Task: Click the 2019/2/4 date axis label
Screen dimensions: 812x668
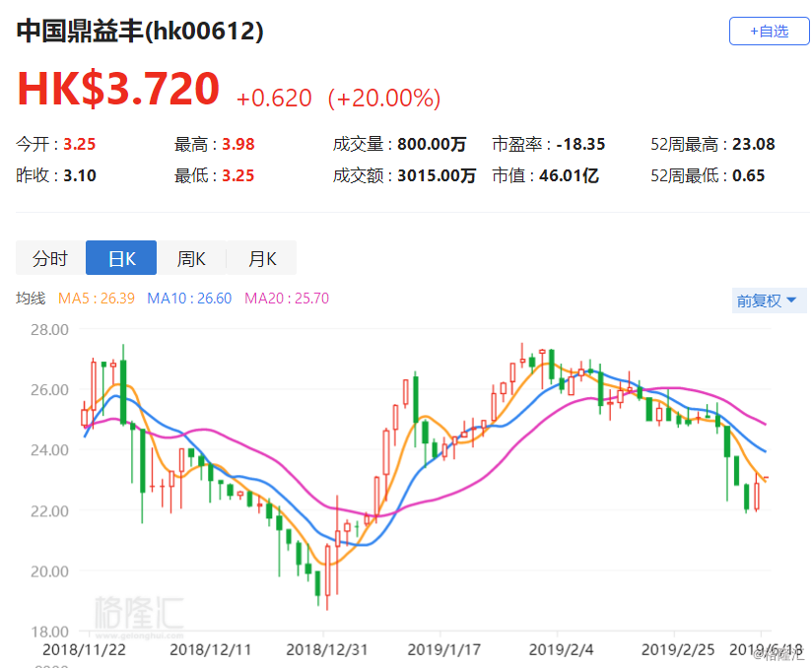Action: click(x=561, y=649)
